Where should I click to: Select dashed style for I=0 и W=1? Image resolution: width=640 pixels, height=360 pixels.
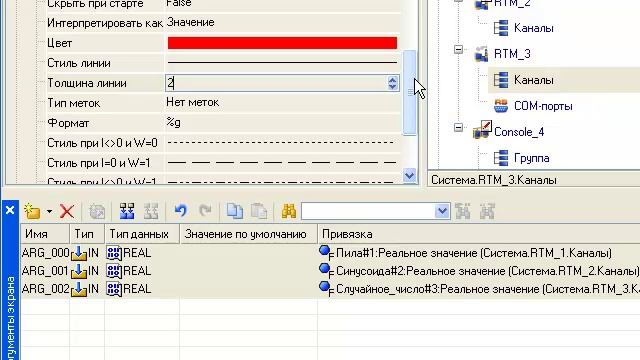click(x=282, y=163)
